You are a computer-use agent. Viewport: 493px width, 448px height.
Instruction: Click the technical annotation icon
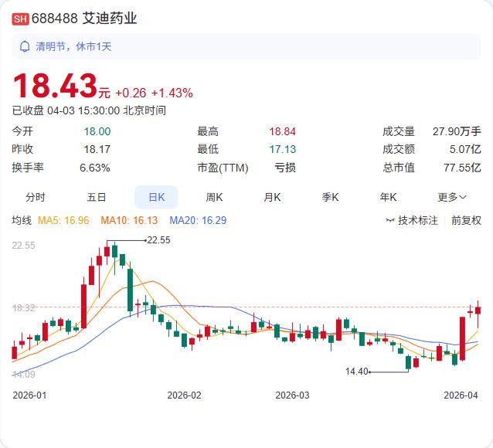390,220
